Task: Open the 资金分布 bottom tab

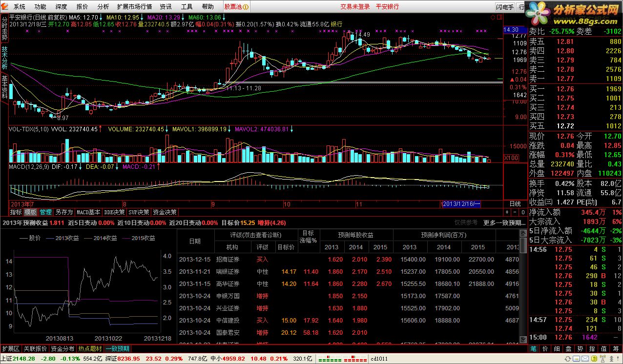Action: coord(62,348)
